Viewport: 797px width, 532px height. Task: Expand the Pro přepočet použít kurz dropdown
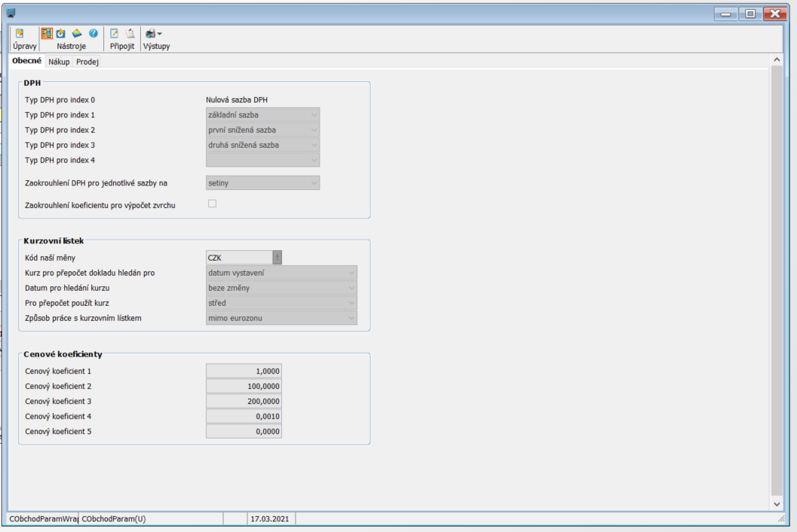(281, 303)
